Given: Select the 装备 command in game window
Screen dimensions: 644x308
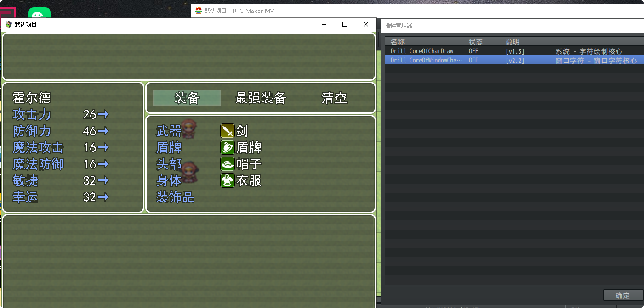Looking at the screenshot, I should click(187, 98).
